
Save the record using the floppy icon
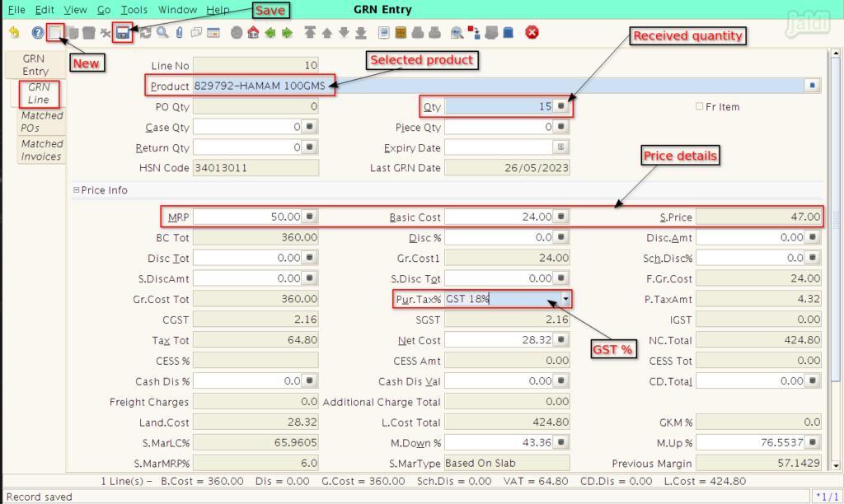pos(123,33)
